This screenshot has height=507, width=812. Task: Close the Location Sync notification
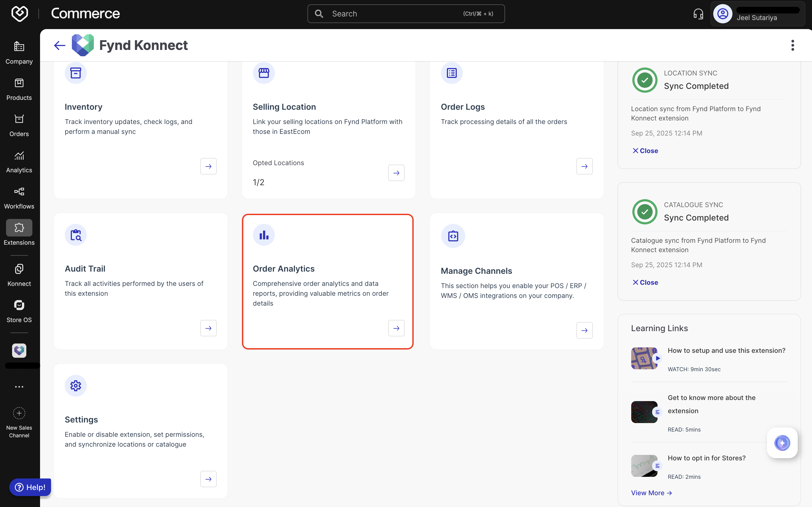(x=645, y=151)
